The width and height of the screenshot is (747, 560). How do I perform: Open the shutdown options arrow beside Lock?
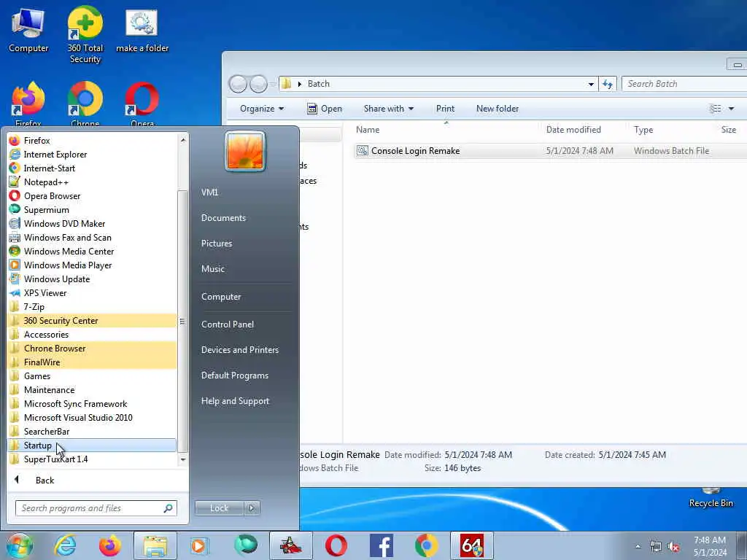[x=252, y=508]
